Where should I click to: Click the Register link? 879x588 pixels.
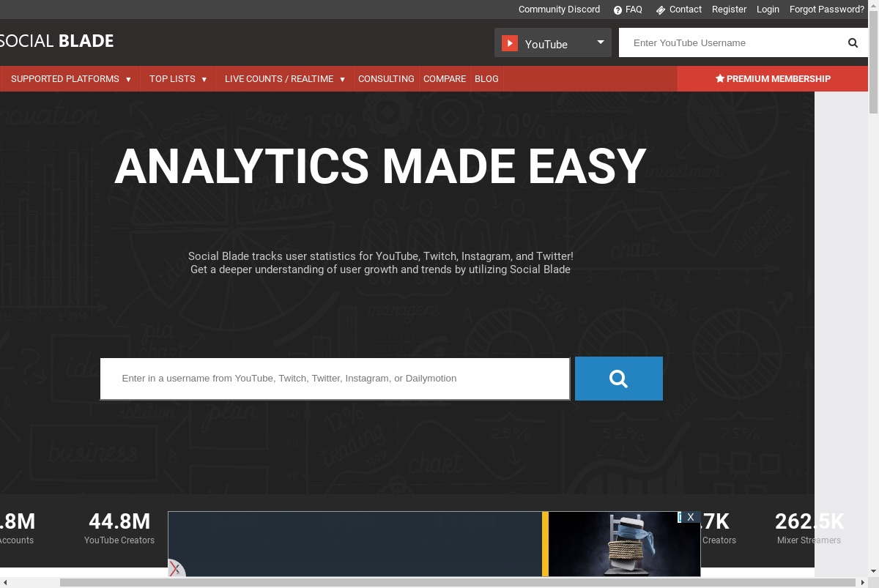[x=729, y=10]
